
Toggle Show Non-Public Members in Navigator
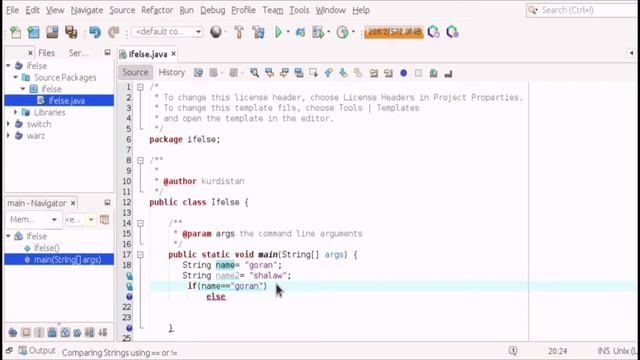click(52, 333)
